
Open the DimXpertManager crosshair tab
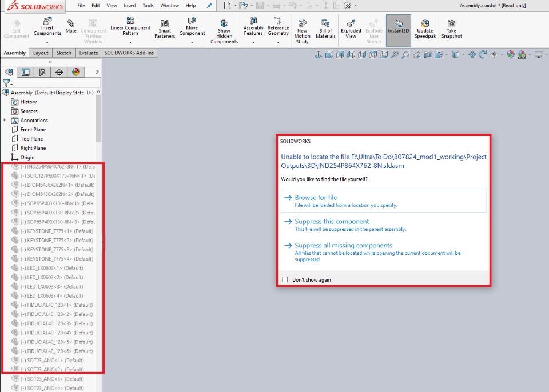coord(59,72)
